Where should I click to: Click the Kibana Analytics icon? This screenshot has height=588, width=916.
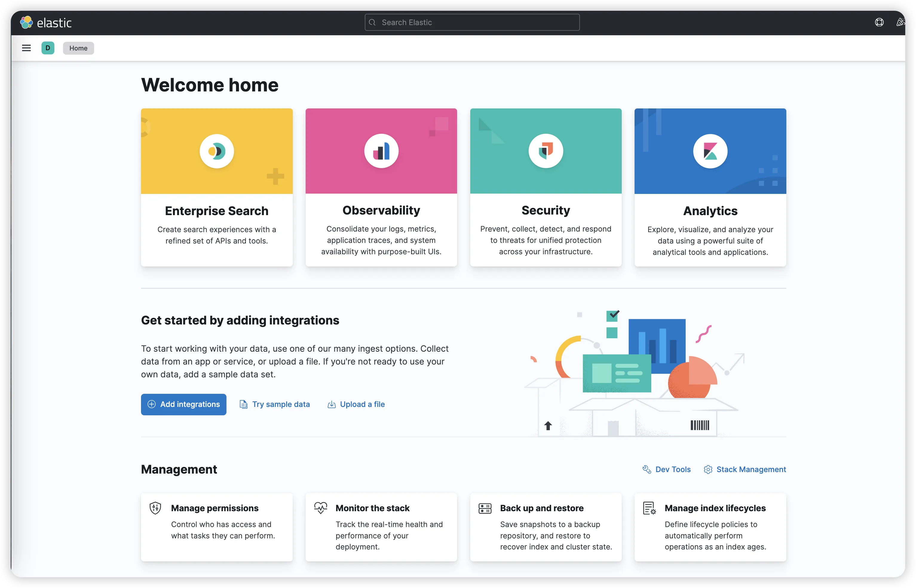pos(710,151)
